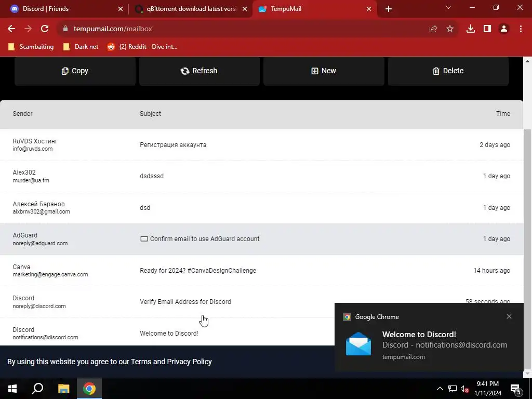Open the Alex302 email row
The image size is (532, 399).
click(262, 176)
